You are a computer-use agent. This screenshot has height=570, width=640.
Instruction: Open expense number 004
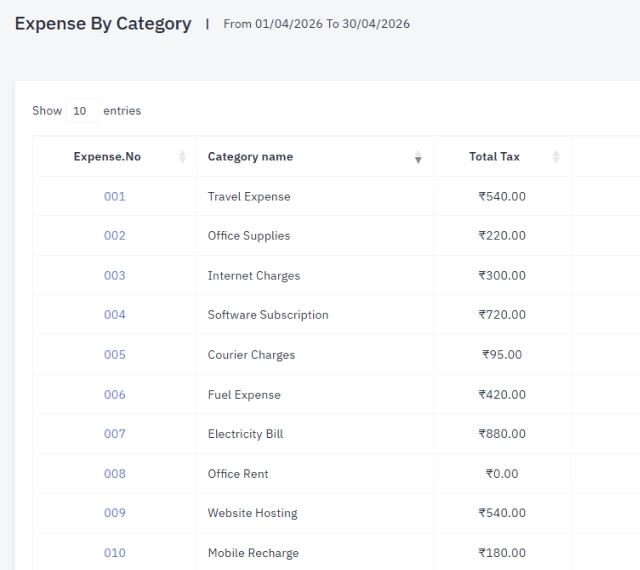(x=115, y=315)
